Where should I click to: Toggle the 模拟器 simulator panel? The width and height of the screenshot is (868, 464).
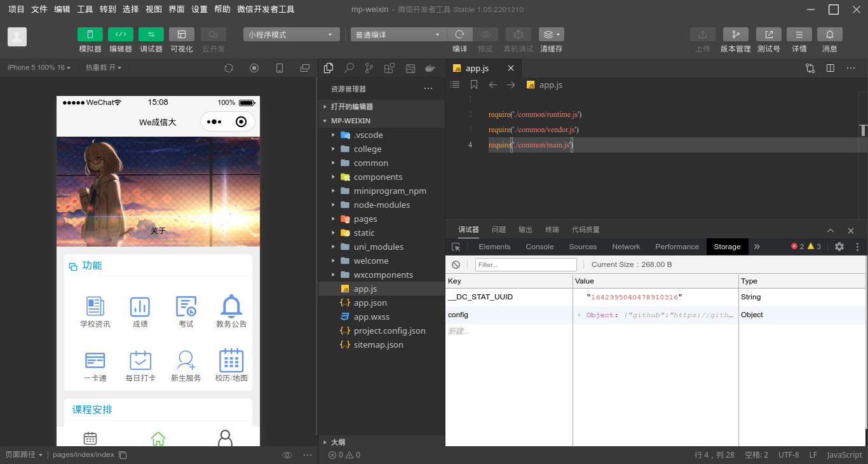coord(90,34)
